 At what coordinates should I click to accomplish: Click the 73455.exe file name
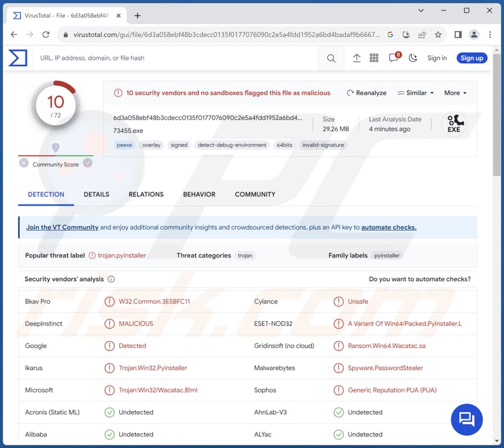[128, 131]
